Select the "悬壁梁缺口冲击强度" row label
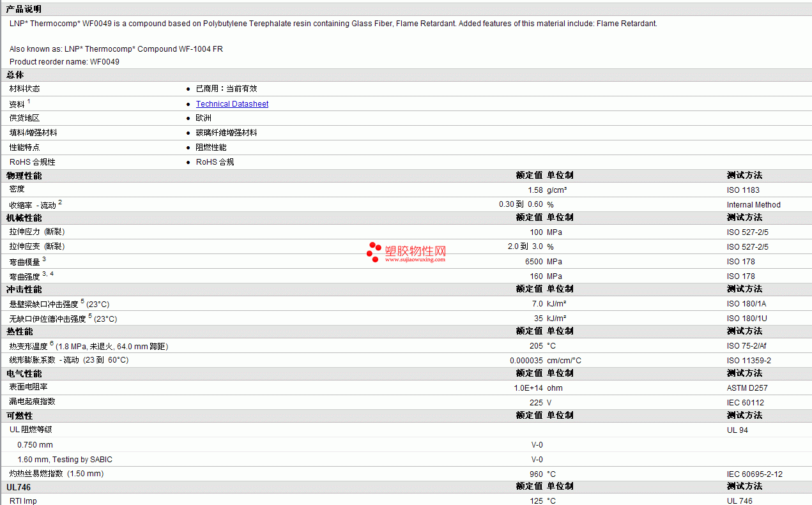 coord(44,305)
